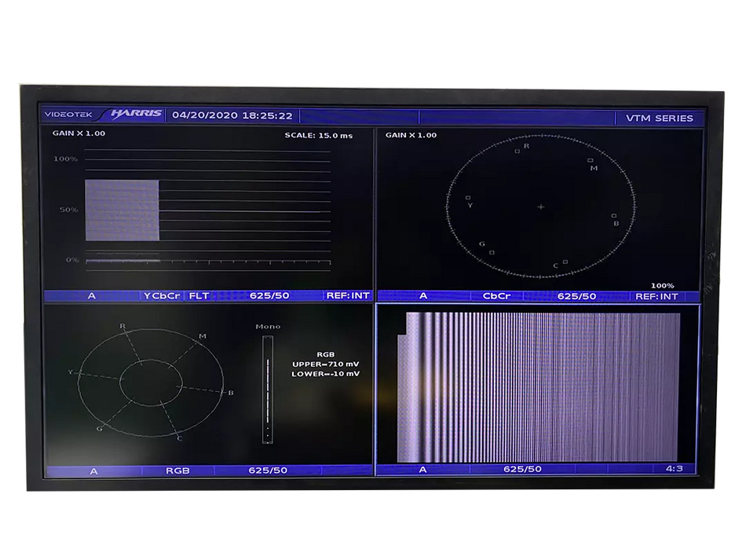
Task: Select RGB in the gamut status bar
Action: pyautogui.click(x=177, y=470)
